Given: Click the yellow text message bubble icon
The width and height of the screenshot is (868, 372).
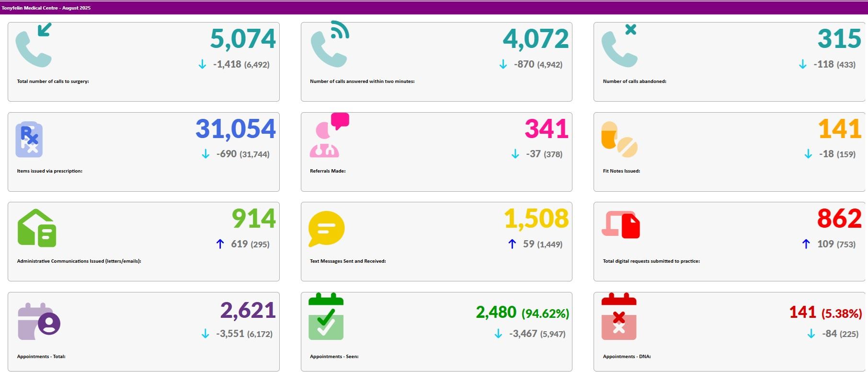Looking at the screenshot, I should pyautogui.click(x=326, y=229).
